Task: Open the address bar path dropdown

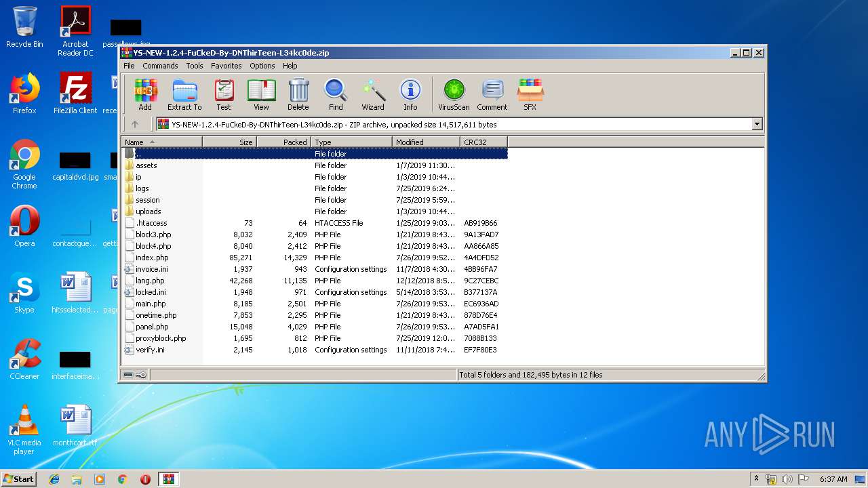Action: pyautogui.click(x=757, y=125)
